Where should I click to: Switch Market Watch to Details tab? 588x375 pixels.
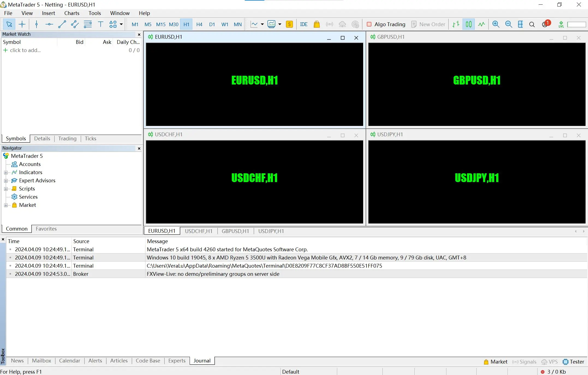click(x=42, y=138)
